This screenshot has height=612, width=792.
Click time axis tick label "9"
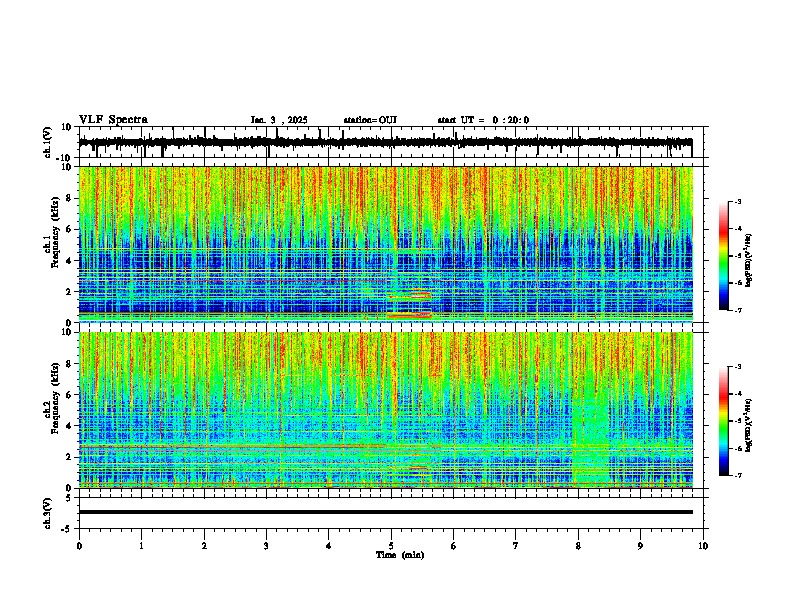click(640, 546)
